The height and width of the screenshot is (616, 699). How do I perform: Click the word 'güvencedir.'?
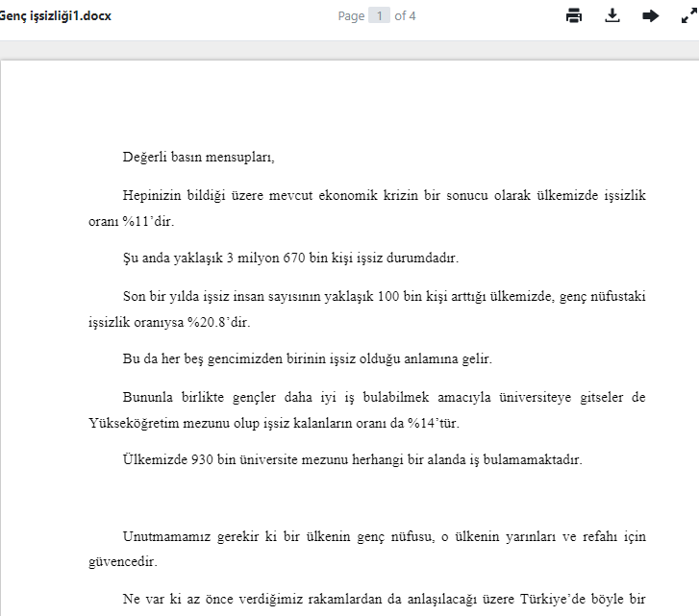123,561
